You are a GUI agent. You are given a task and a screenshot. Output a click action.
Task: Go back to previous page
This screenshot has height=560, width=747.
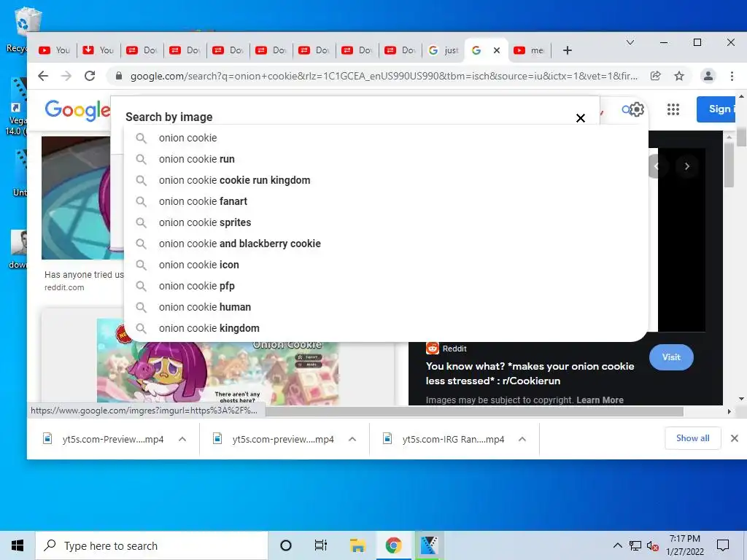[43, 76]
